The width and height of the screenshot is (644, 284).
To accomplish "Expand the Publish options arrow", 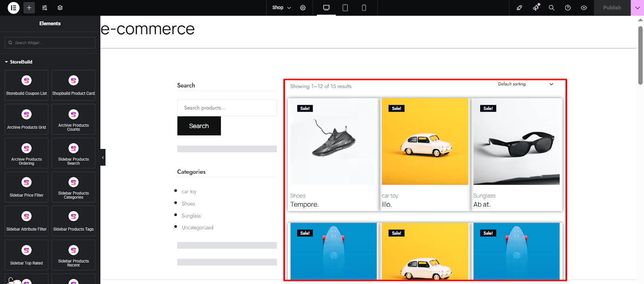I will pyautogui.click(x=637, y=8).
